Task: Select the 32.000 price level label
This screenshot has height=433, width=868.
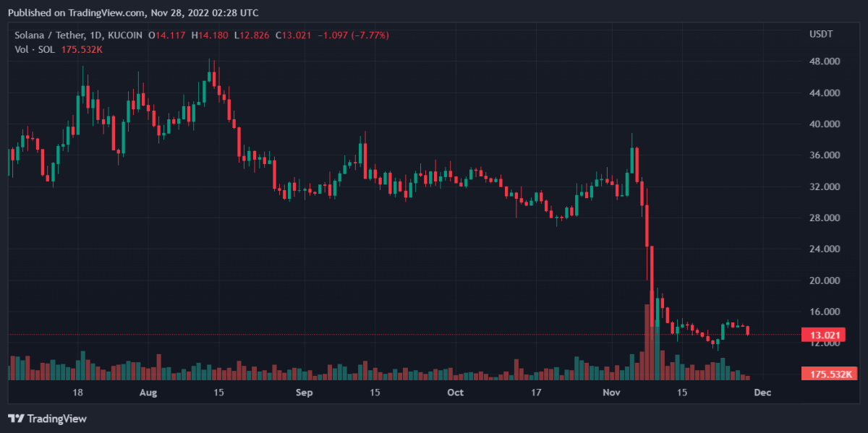Action: point(825,187)
